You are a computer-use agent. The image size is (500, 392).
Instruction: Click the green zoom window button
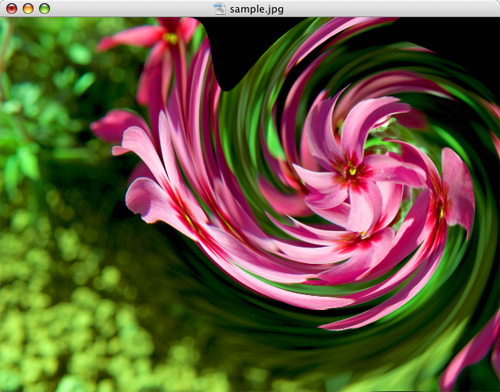(x=45, y=8)
